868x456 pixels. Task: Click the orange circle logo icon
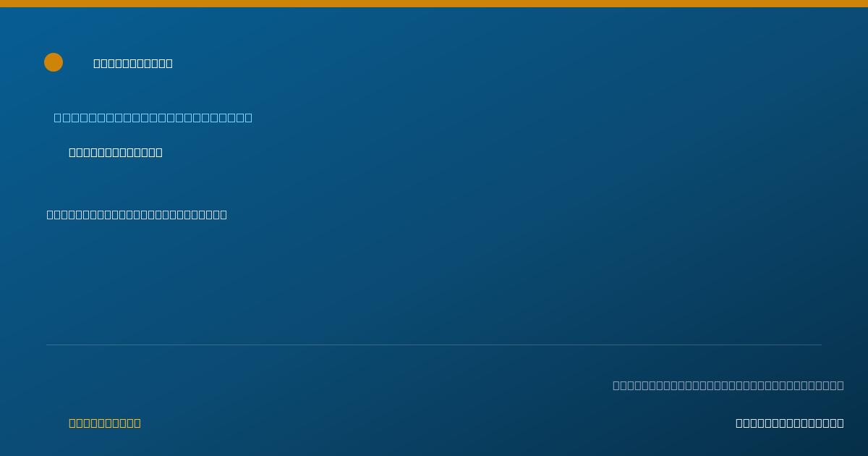[54, 62]
